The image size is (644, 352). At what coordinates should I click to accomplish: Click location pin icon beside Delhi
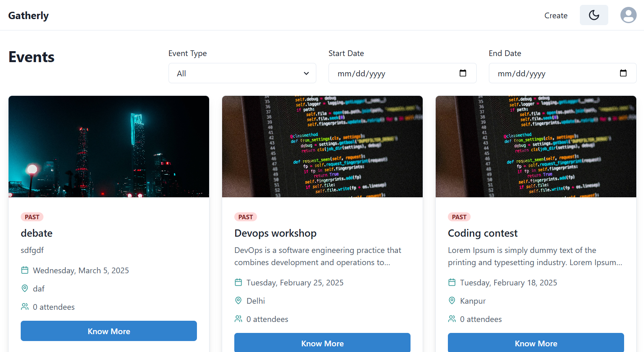point(238,301)
